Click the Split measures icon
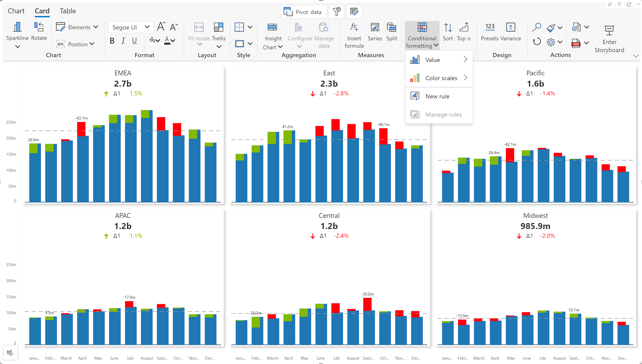This screenshot has height=364, width=642. 391,27
